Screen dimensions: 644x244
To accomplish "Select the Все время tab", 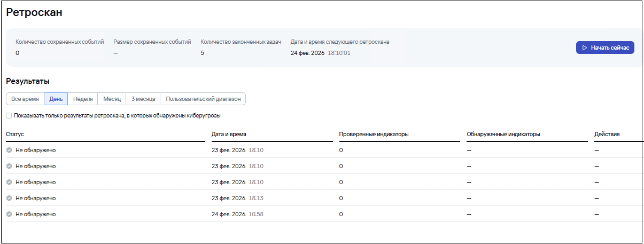I will 25,99.
